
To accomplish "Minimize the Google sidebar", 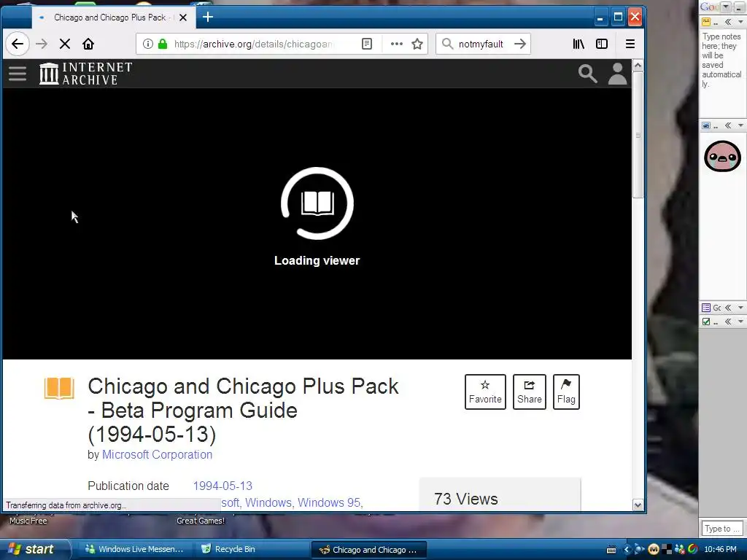I will (739, 7).
